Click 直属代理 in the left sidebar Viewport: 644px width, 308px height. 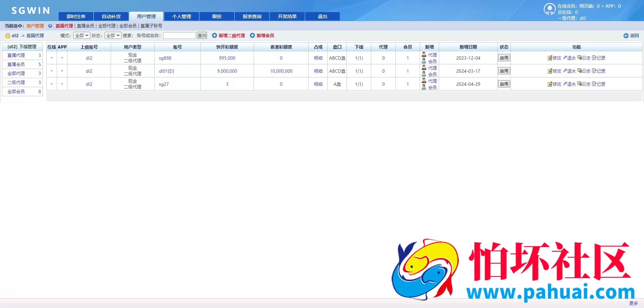(x=16, y=55)
